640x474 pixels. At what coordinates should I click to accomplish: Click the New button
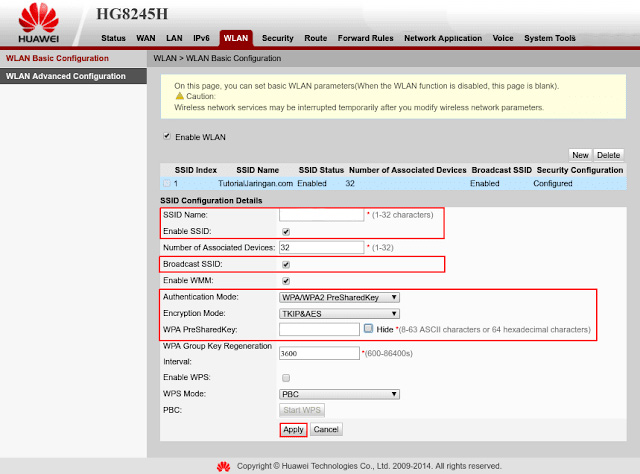[580, 155]
